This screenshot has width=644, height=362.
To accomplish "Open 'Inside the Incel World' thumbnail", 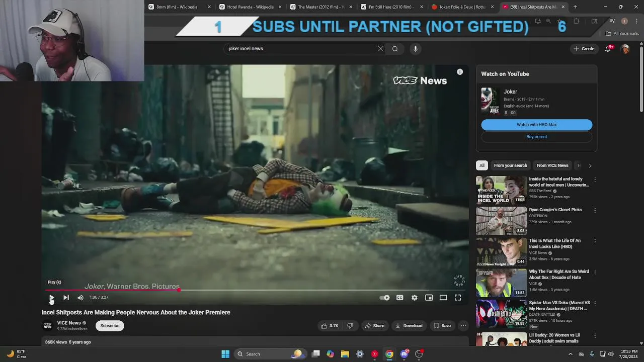I will [501, 190].
